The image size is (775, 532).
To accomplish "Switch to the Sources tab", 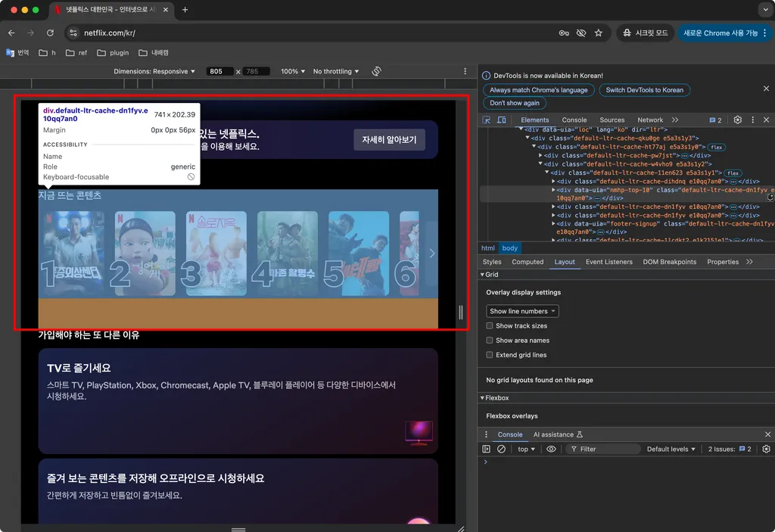I will [612, 120].
